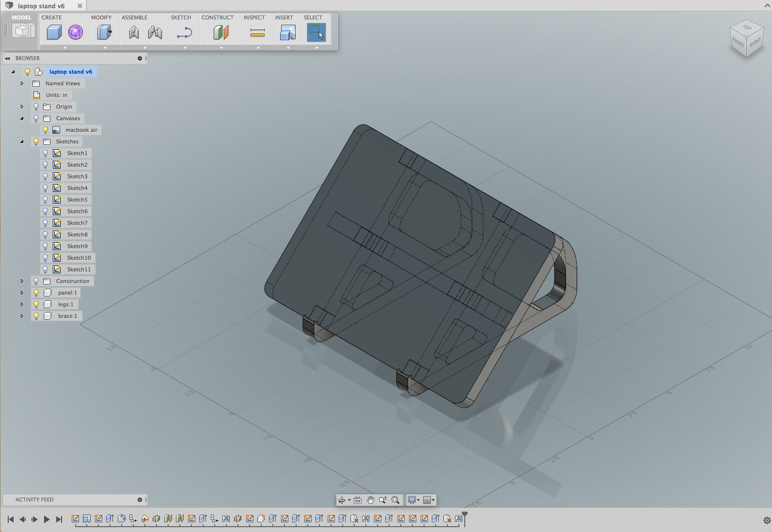Select the Create Box tool icon
Screen dimensions: 772x532
54,32
